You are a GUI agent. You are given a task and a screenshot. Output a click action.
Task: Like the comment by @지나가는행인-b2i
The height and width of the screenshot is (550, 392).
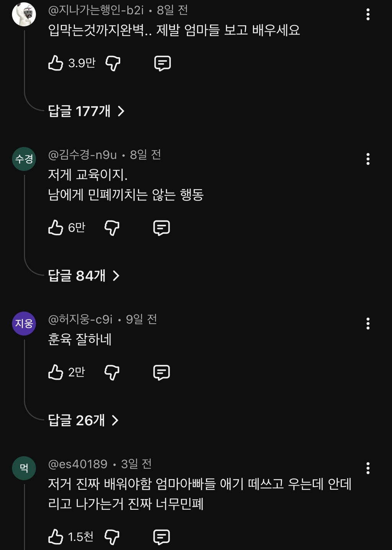pyautogui.click(x=56, y=63)
